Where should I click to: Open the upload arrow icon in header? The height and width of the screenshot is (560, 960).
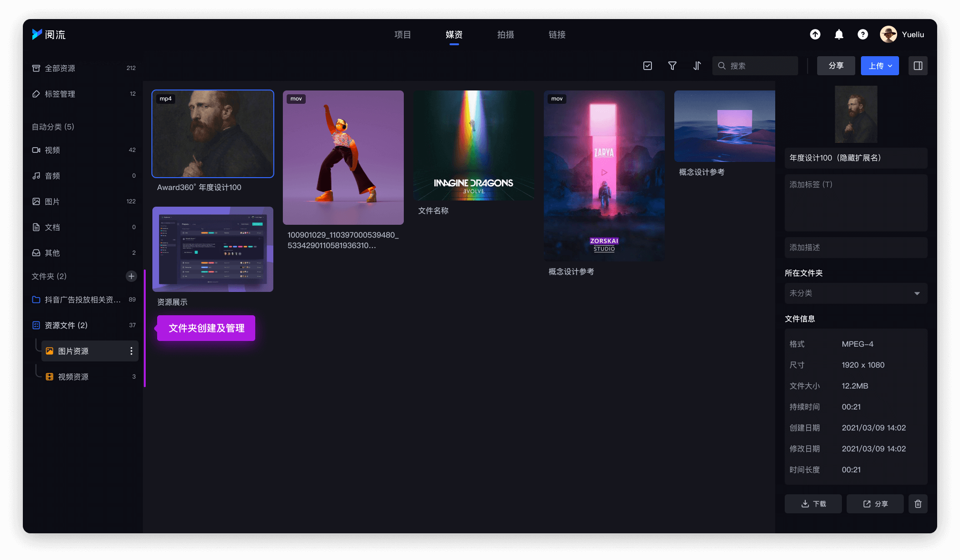(815, 34)
